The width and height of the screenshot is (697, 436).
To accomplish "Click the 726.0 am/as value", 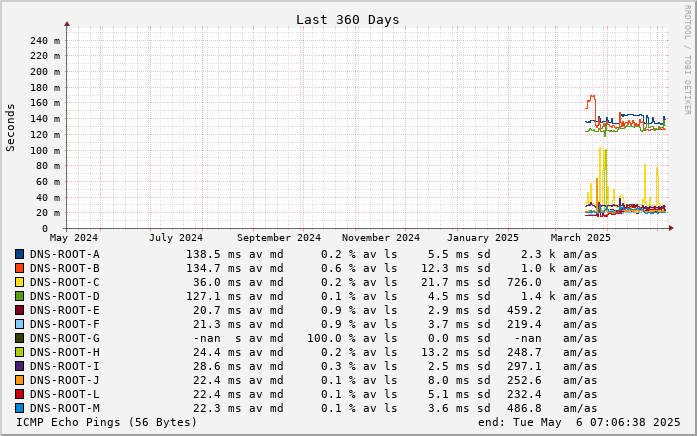I will click(x=552, y=282).
